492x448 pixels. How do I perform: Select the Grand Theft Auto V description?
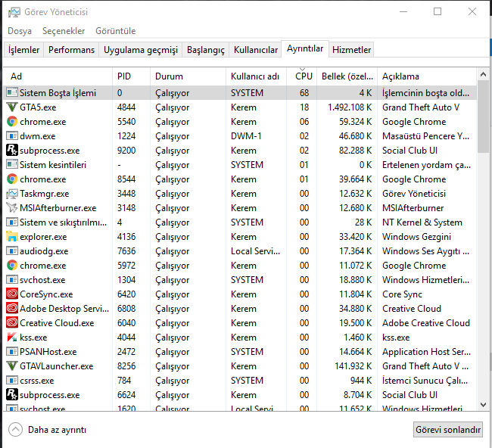coord(421,107)
